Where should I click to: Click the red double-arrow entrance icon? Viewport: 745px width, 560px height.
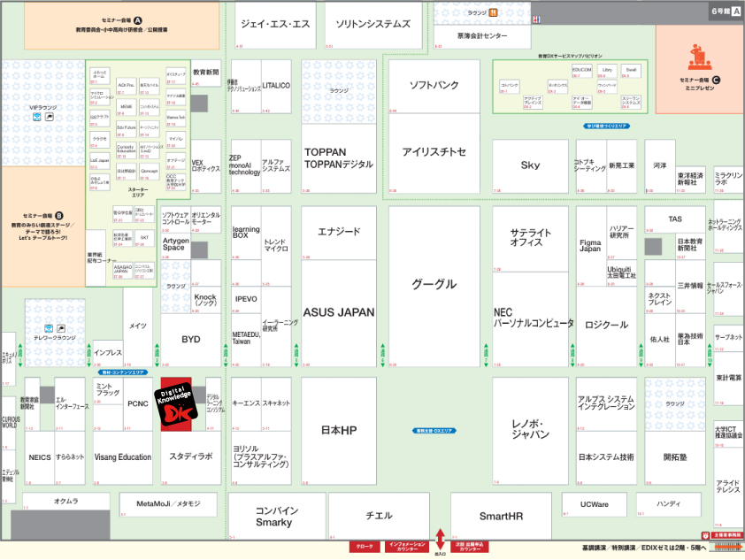440,540
